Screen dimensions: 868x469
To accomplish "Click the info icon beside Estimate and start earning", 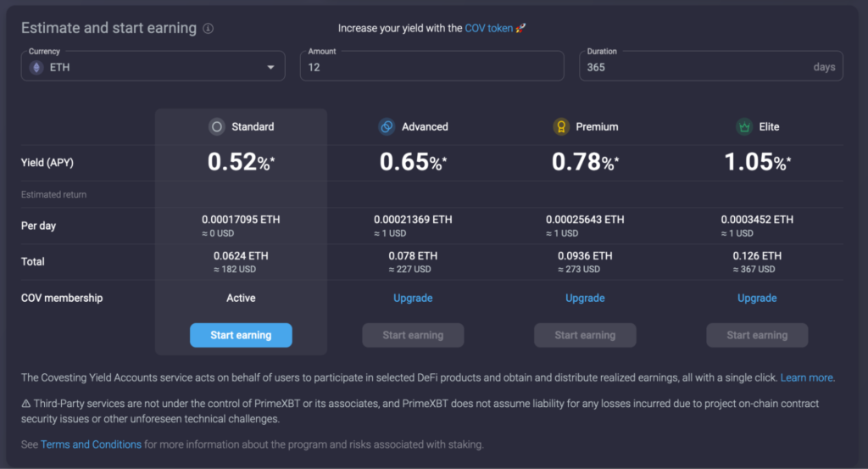I will click(x=209, y=28).
